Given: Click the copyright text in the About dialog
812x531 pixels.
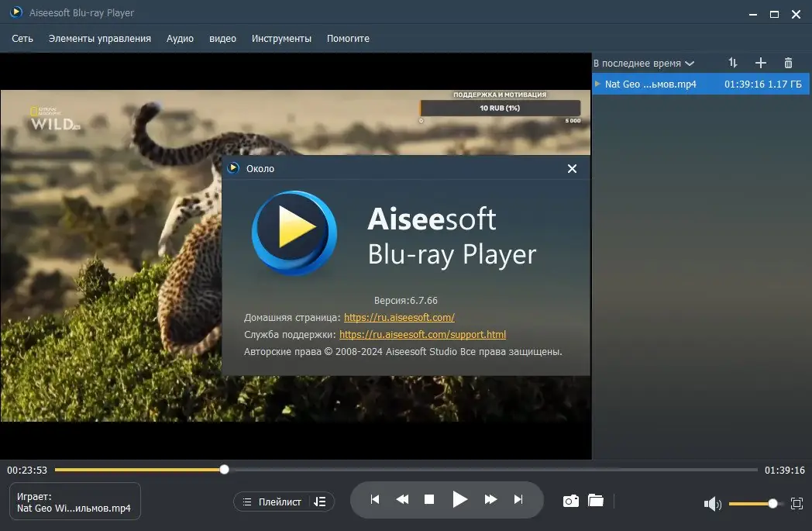Looking at the screenshot, I should pos(403,351).
